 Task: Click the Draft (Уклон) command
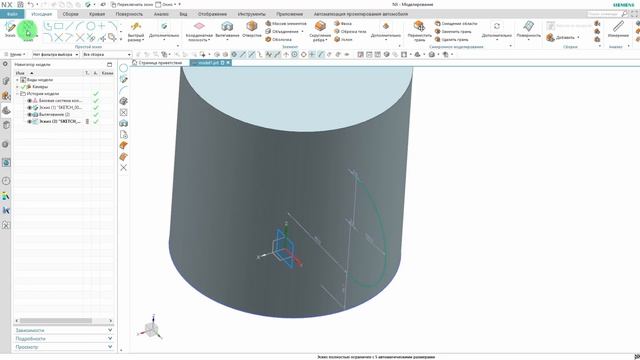coord(343,40)
